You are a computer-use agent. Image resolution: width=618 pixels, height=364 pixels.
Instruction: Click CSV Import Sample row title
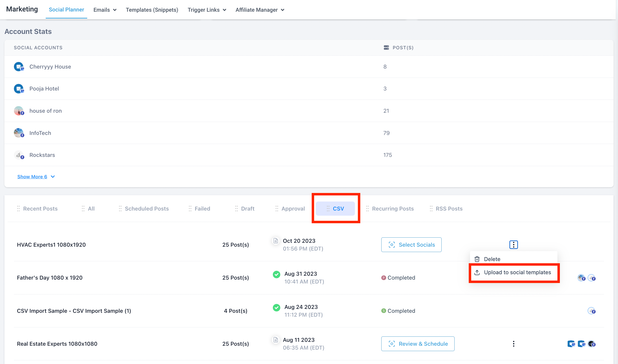click(x=74, y=311)
